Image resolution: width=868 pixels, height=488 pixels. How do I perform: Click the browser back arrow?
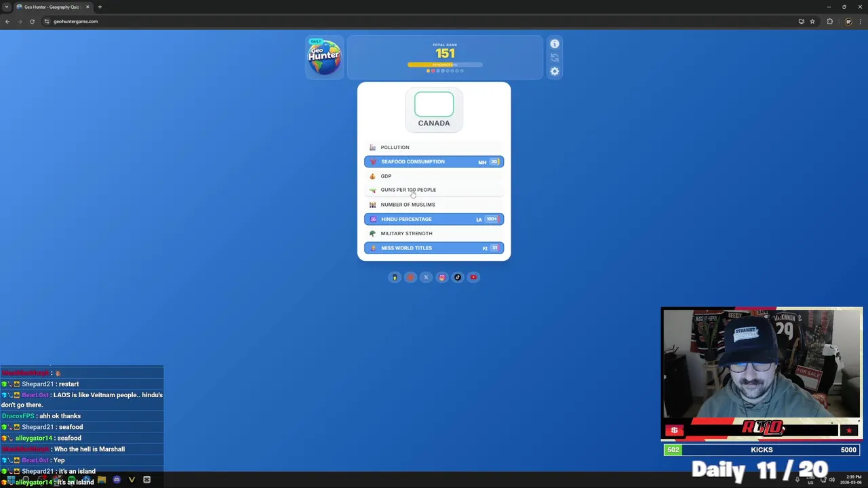coord(7,21)
